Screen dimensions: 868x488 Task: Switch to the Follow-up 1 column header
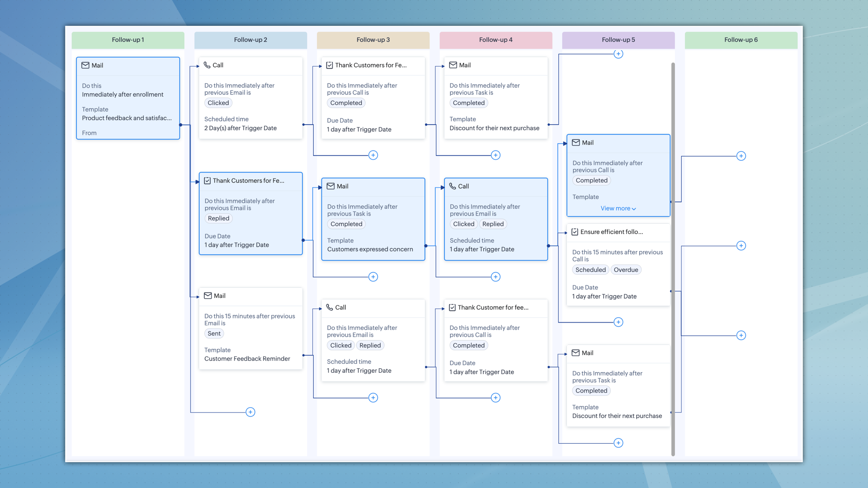click(x=128, y=40)
